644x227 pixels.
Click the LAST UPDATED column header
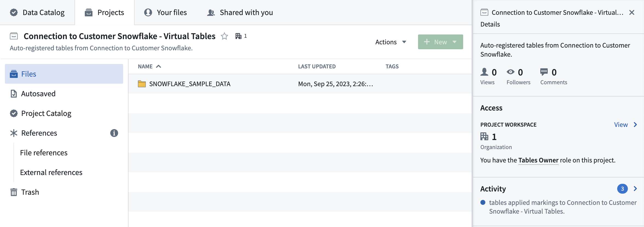(x=317, y=66)
